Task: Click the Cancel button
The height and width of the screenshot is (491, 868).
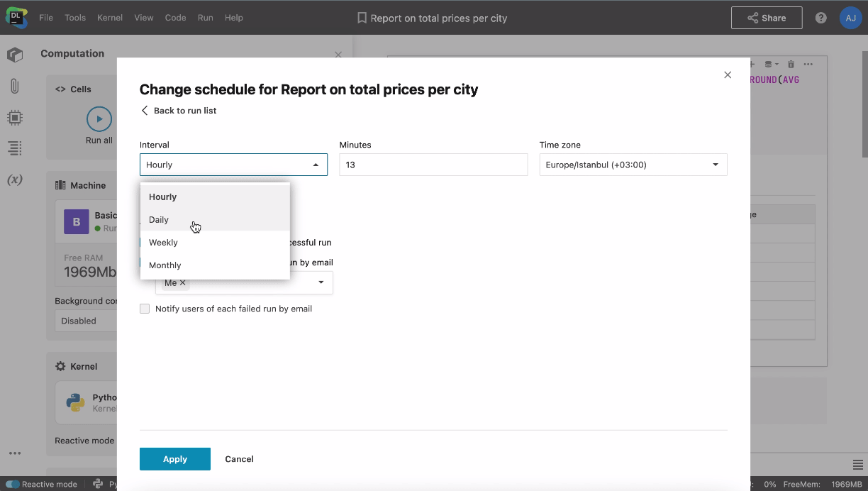Action: (239, 459)
